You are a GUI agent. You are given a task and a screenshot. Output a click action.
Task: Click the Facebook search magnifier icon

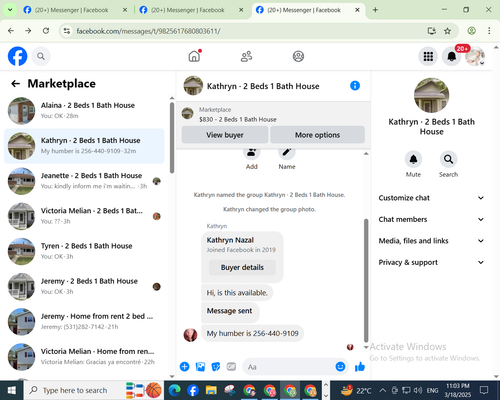[41, 56]
